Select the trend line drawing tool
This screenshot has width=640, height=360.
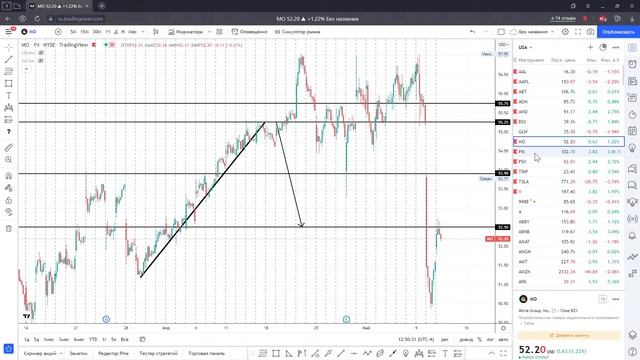coord(9,59)
